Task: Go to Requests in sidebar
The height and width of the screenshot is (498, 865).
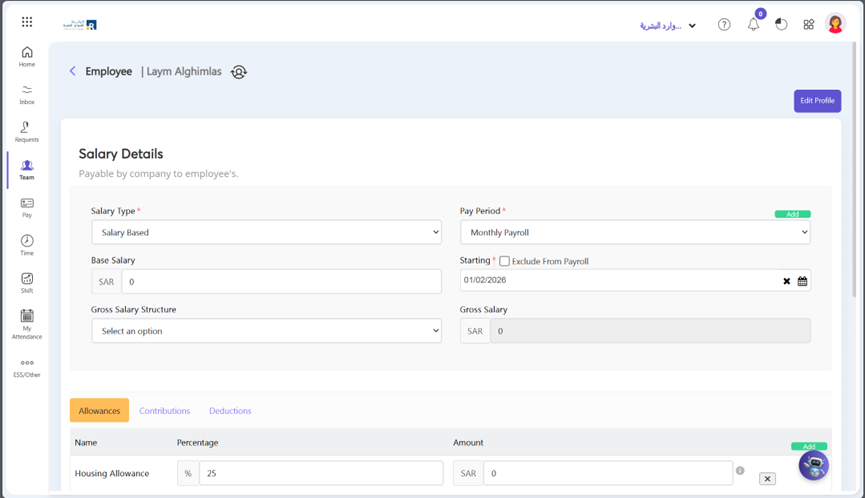Action: point(27,131)
